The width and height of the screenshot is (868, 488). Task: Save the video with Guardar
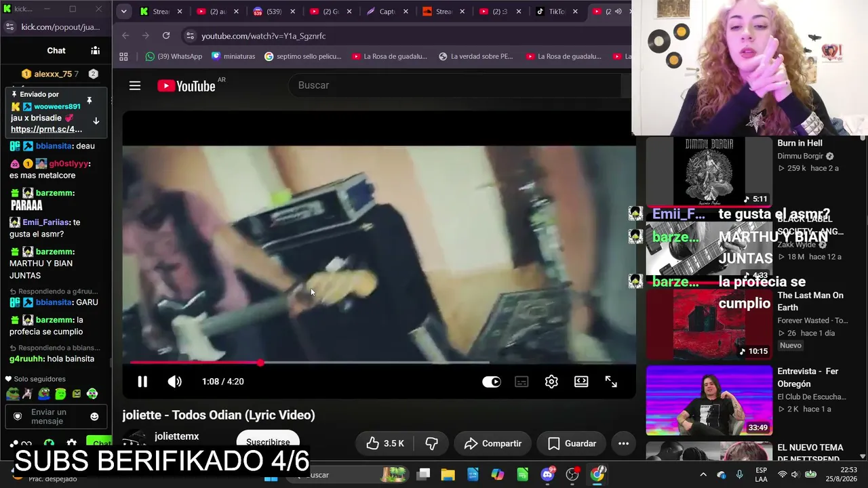pyautogui.click(x=572, y=443)
